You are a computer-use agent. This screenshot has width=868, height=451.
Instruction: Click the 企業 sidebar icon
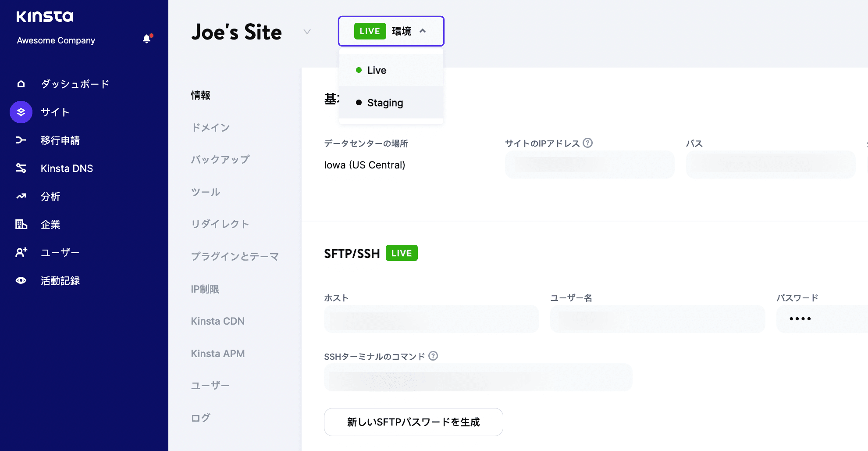[x=21, y=224]
